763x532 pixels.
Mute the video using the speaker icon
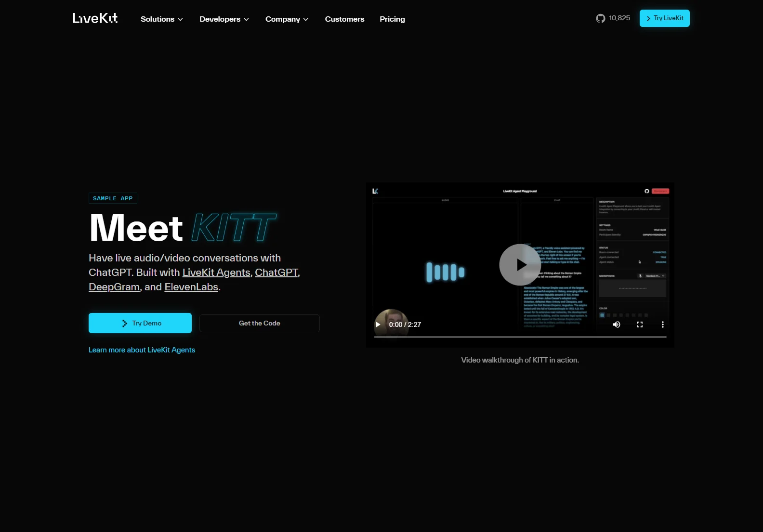pyautogui.click(x=617, y=324)
